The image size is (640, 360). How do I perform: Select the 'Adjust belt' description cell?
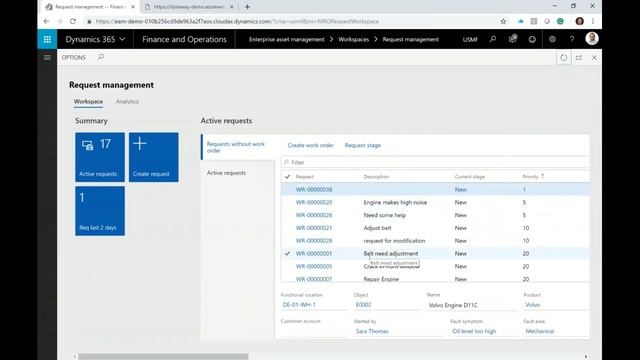tap(377, 228)
